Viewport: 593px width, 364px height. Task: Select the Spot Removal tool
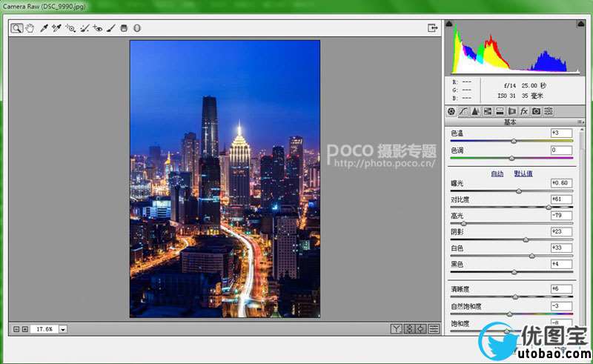(x=85, y=28)
